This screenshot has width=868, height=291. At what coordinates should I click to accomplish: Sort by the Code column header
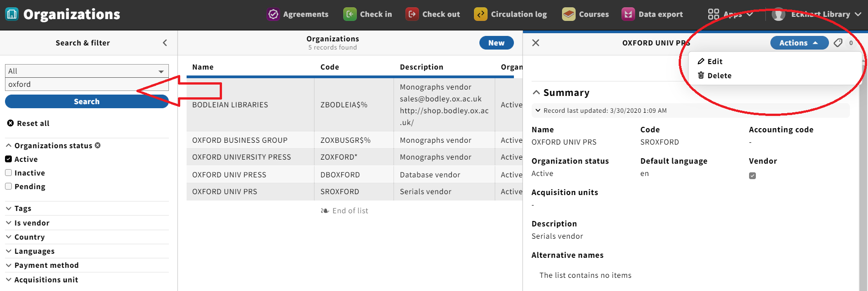[330, 67]
